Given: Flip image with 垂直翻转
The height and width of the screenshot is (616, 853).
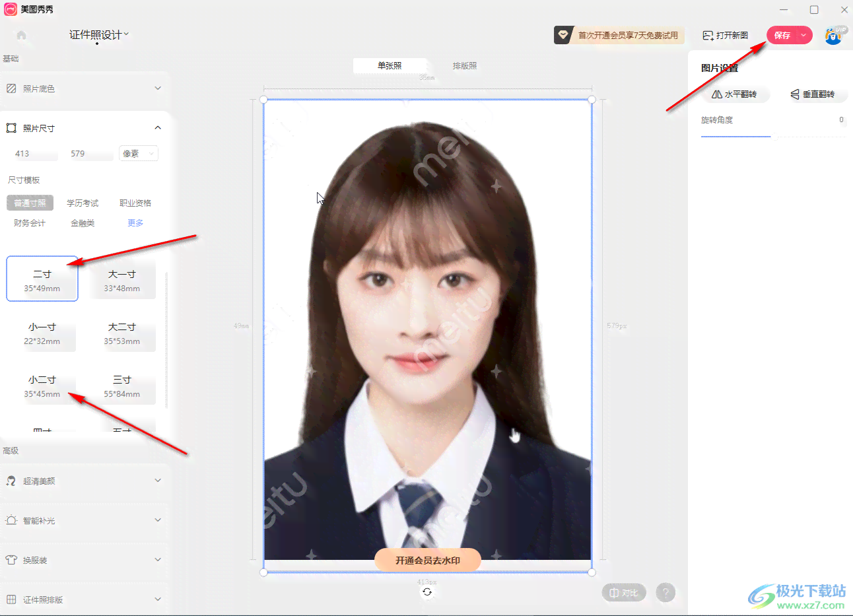Looking at the screenshot, I should [x=813, y=94].
